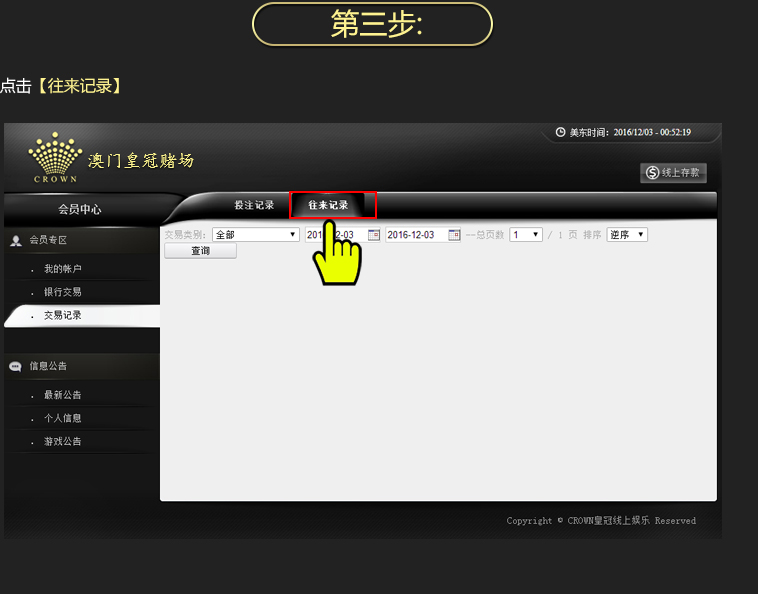
Task: Click the 会员专区 person icon
Action: [16, 241]
